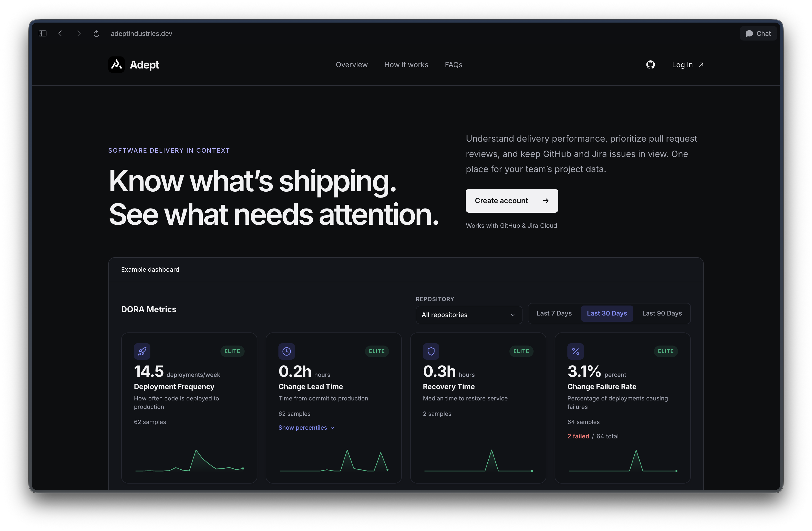The width and height of the screenshot is (812, 531).
Task: Open the How it works nav item
Action: pos(406,64)
